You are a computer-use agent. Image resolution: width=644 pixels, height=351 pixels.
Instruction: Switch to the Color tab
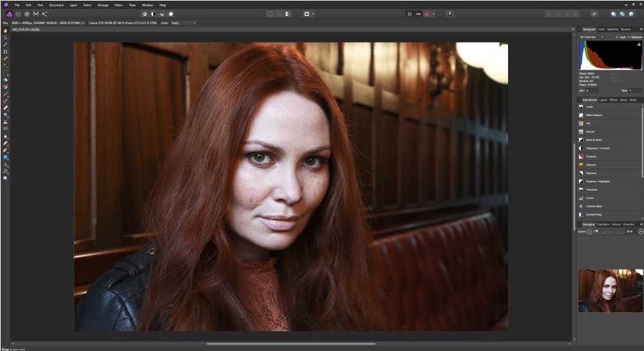pos(601,29)
